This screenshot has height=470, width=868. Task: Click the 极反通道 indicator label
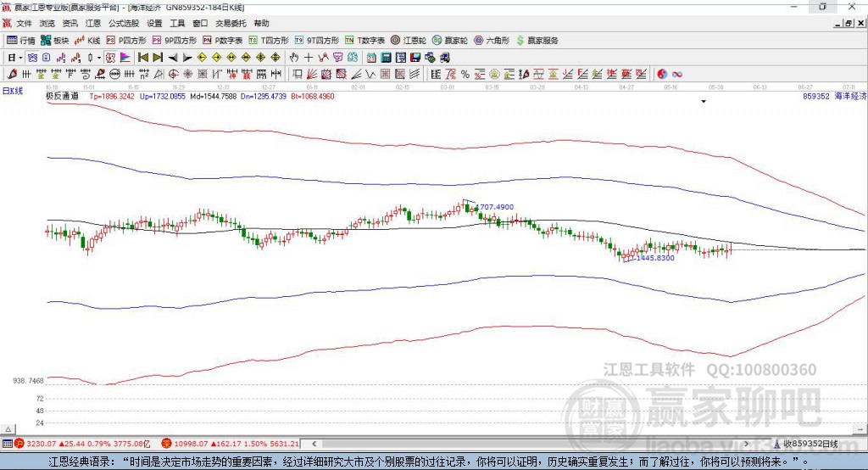click(x=63, y=96)
